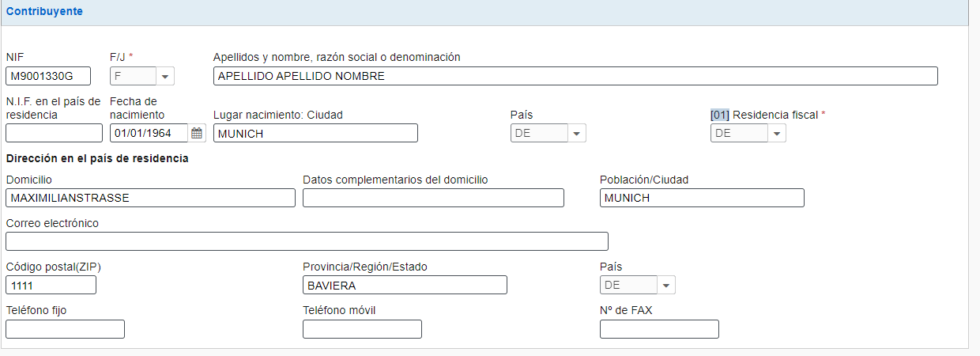
Task: Focus the Datos complementarios del domicilio field
Action: [433, 198]
